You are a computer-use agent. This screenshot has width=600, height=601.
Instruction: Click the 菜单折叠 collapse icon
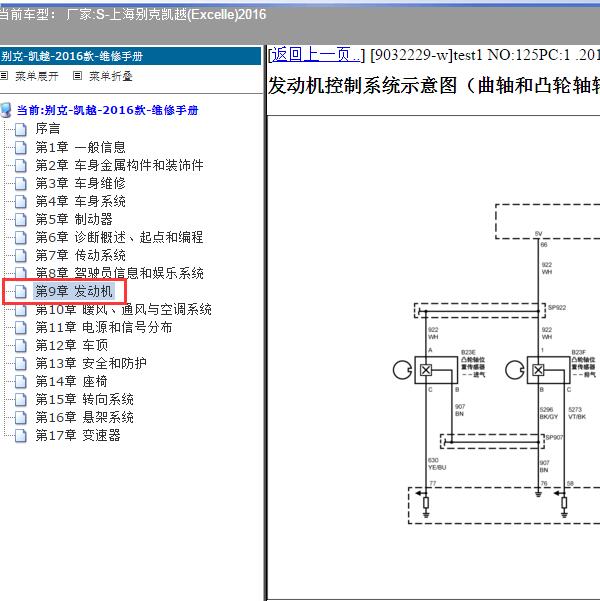[x=77, y=76]
